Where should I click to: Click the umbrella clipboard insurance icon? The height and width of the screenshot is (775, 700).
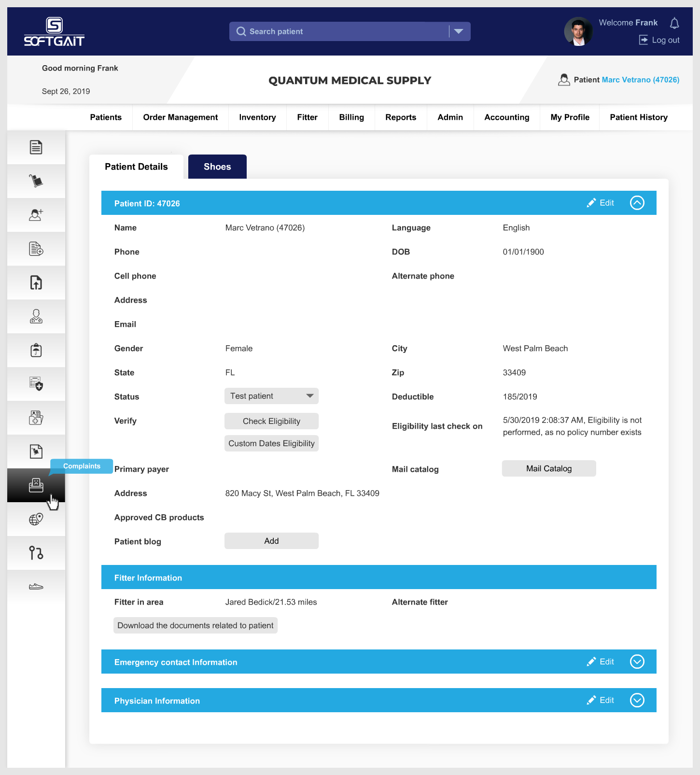click(36, 350)
